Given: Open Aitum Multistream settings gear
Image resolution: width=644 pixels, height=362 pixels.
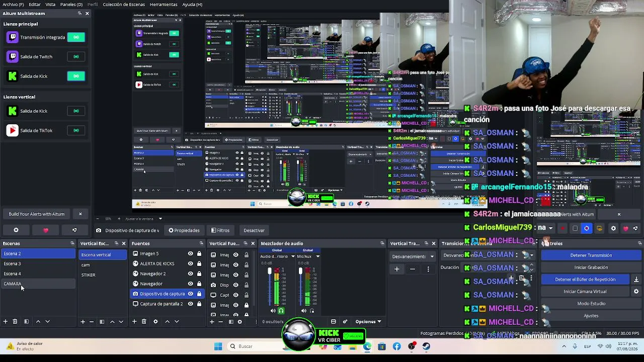Looking at the screenshot, I should 16,230.
